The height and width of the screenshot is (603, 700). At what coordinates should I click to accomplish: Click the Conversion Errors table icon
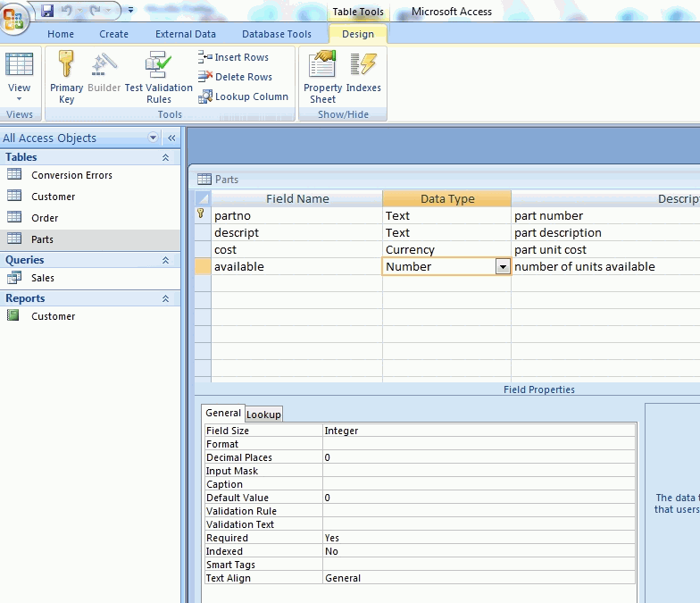tap(14, 173)
